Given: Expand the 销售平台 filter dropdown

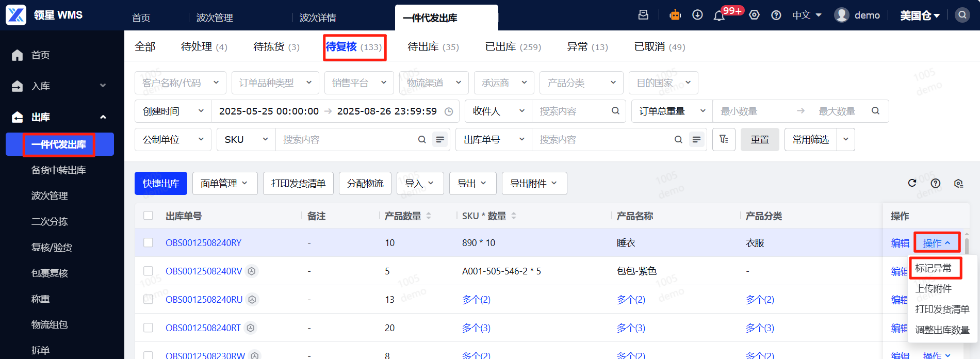Looking at the screenshot, I should pyautogui.click(x=359, y=83).
